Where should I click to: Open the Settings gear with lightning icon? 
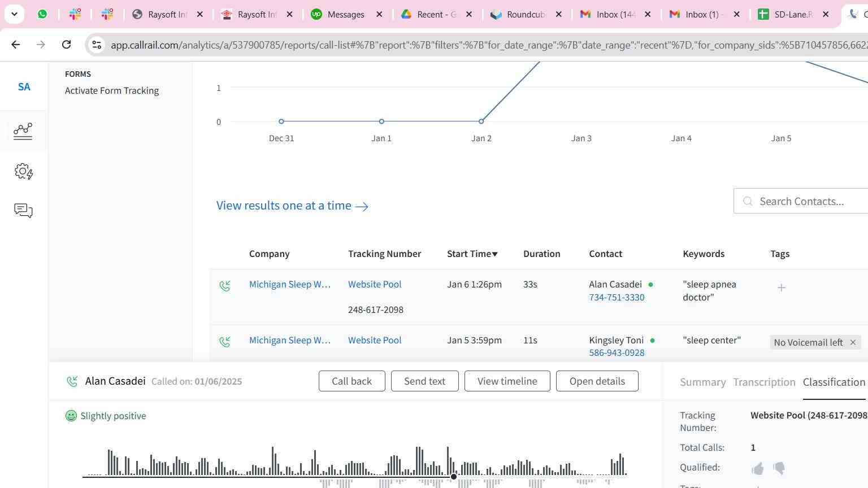[x=24, y=171]
